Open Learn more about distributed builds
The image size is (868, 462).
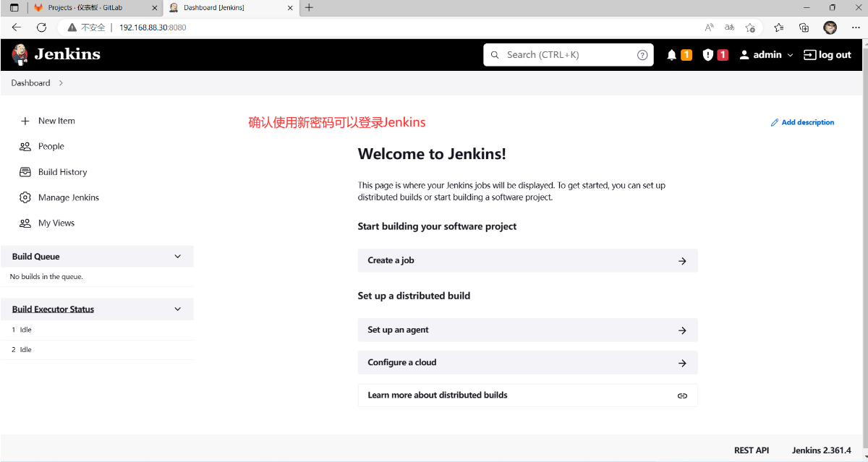coord(527,395)
